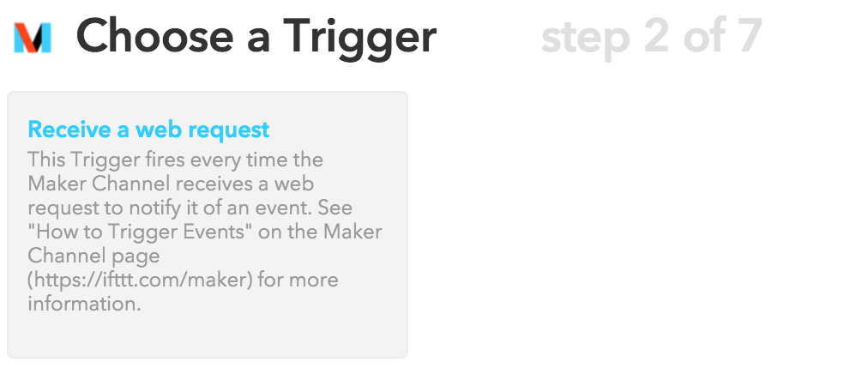Click the "Maker Channel receives a web" line
This screenshot has height=386, width=868.
(170, 184)
